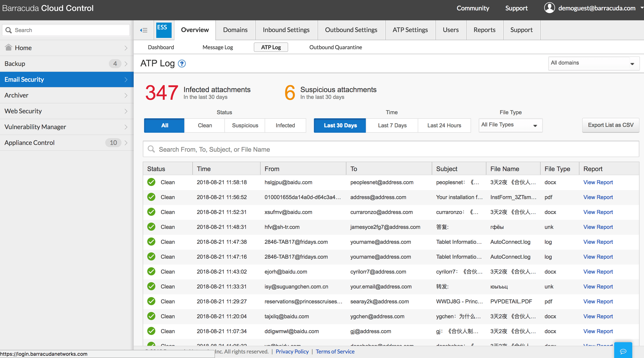This screenshot has height=358, width=644.
Task: Open the chat bubble widget icon
Action: 623,351
